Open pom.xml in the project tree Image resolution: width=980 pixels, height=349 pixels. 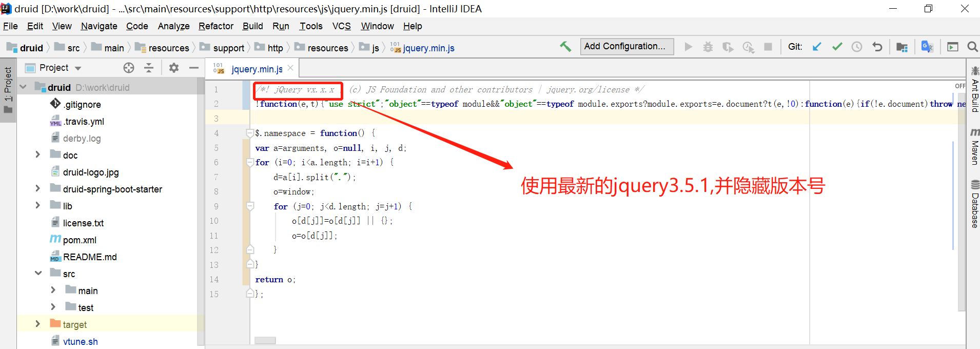click(x=80, y=240)
